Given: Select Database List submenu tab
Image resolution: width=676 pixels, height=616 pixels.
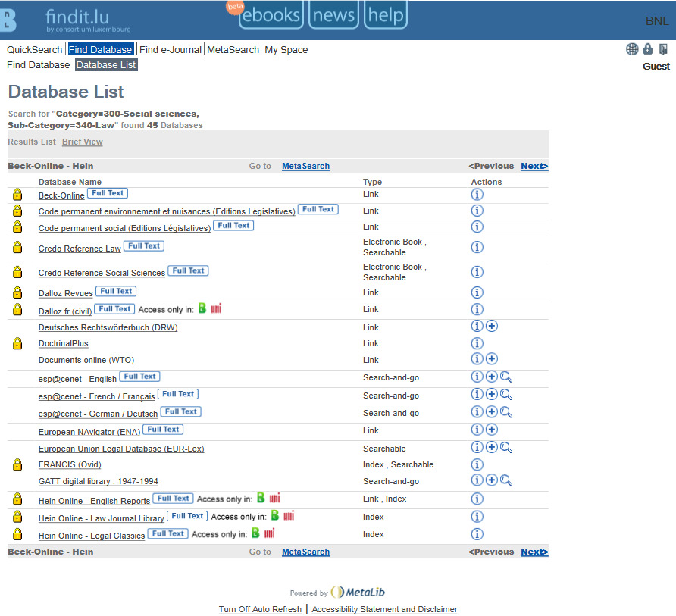Looking at the screenshot, I should [x=106, y=65].
